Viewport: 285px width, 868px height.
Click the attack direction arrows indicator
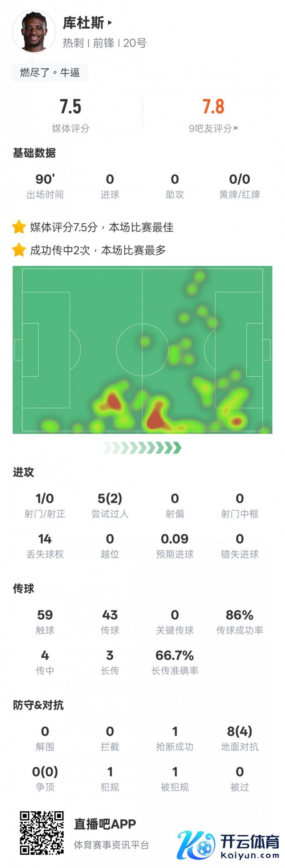point(142,448)
